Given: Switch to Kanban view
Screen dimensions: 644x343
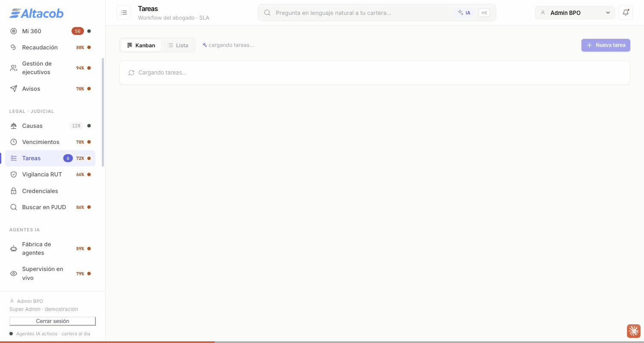Looking at the screenshot, I should coord(141,45).
